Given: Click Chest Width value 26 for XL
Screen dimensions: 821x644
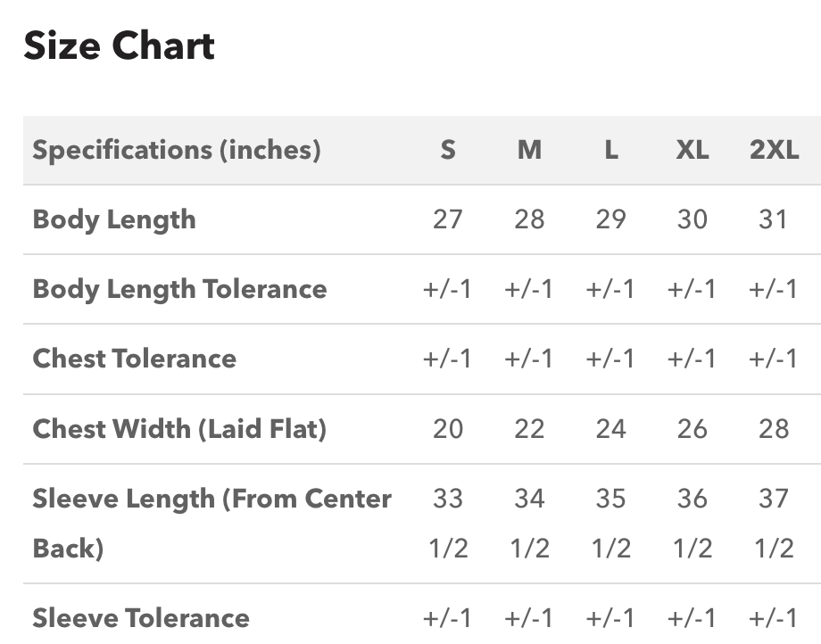Looking at the screenshot, I should (692, 429).
